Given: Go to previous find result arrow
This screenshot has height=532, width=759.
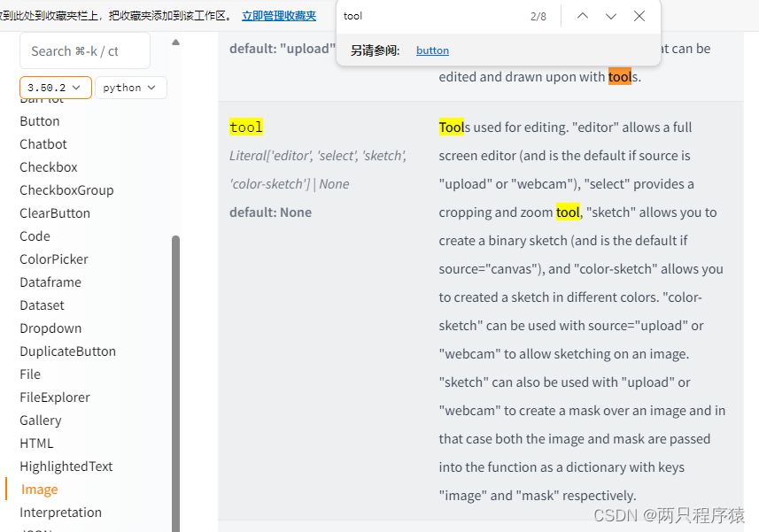Looking at the screenshot, I should click(x=583, y=16).
